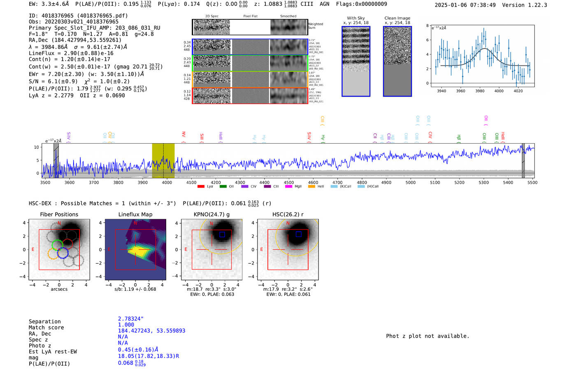Click the green-bordered fiber row 2D spec

point(211,63)
